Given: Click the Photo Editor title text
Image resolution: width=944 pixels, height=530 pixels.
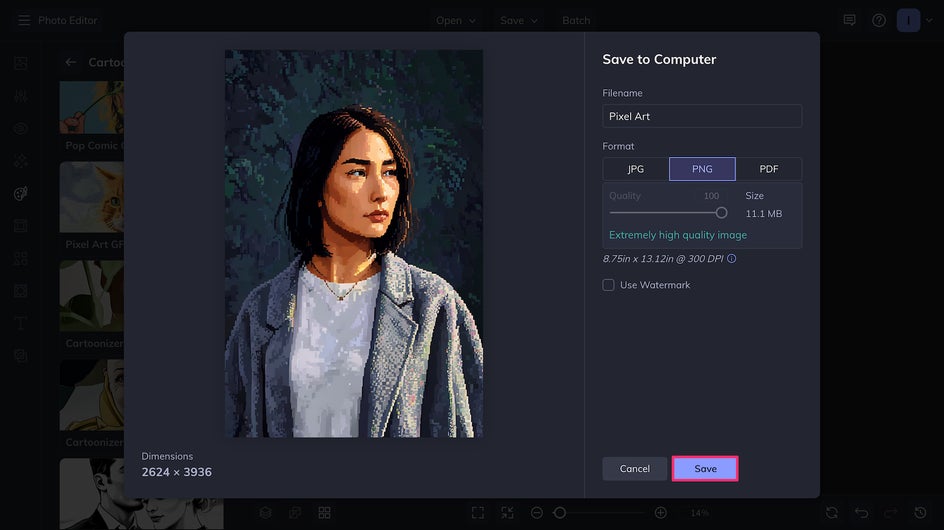Looking at the screenshot, I should (x=67, y=20).
